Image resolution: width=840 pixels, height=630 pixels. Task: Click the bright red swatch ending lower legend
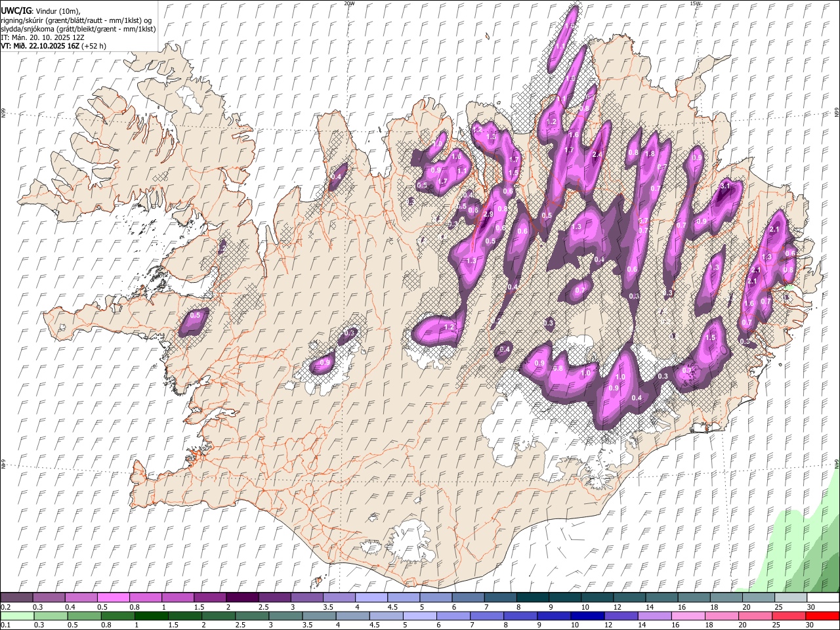click(822, 616)
